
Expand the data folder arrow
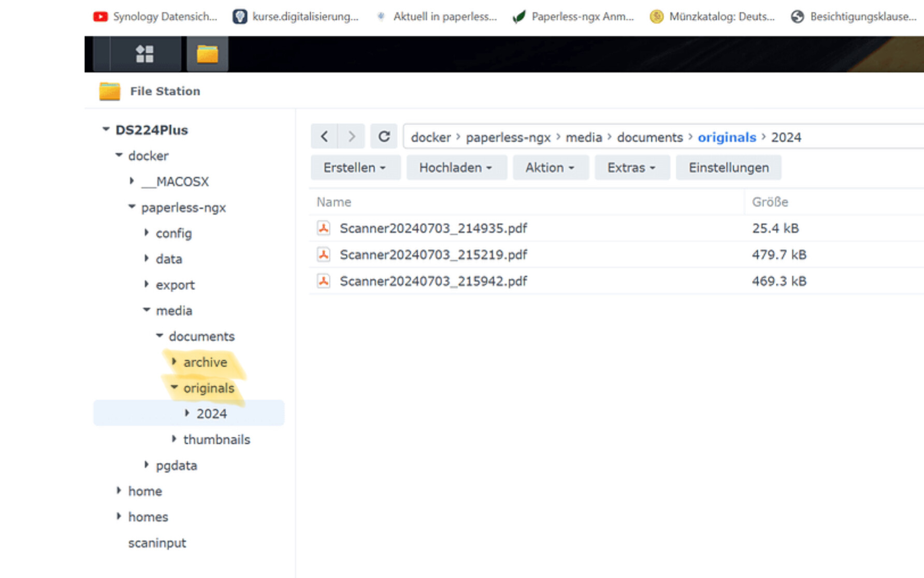[146, 258]
